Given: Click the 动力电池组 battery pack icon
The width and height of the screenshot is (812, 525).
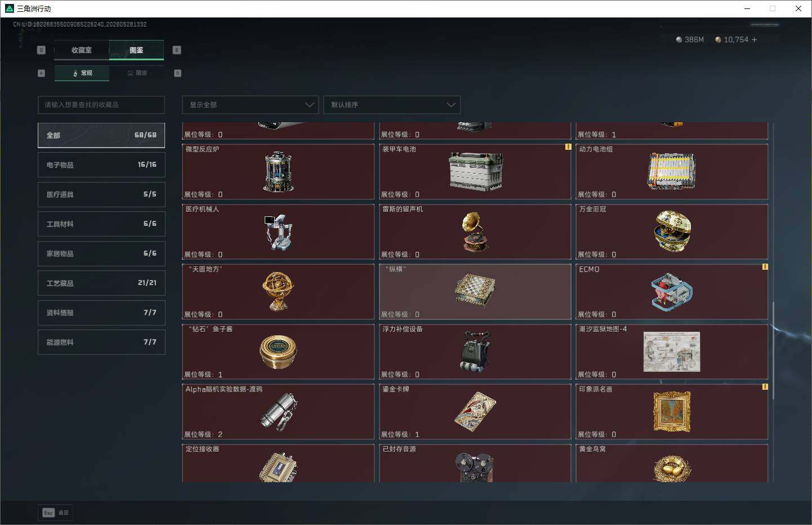Looking at the screenshot, I should click(672, 171).
